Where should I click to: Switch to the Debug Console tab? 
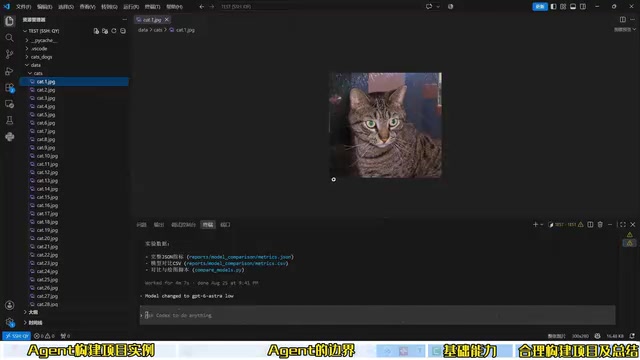(183, 224)
